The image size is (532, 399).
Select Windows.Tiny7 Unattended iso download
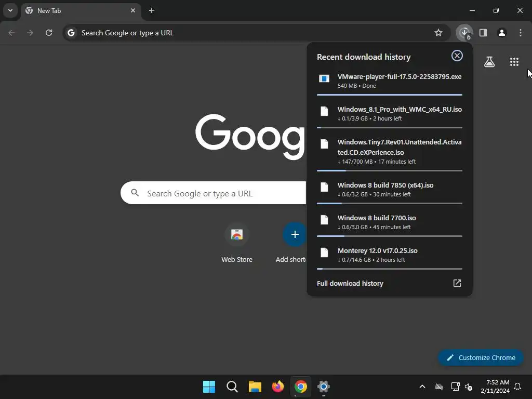tap(390, 152)
